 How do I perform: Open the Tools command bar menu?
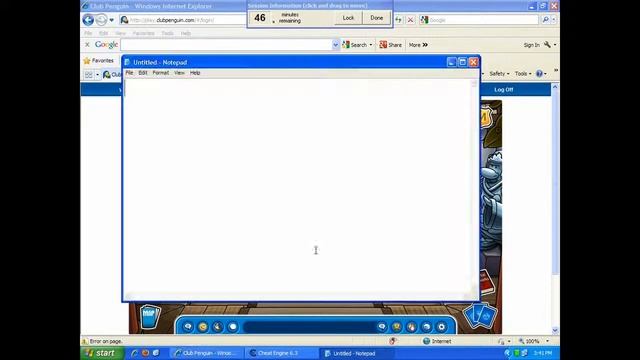[522, 74]
